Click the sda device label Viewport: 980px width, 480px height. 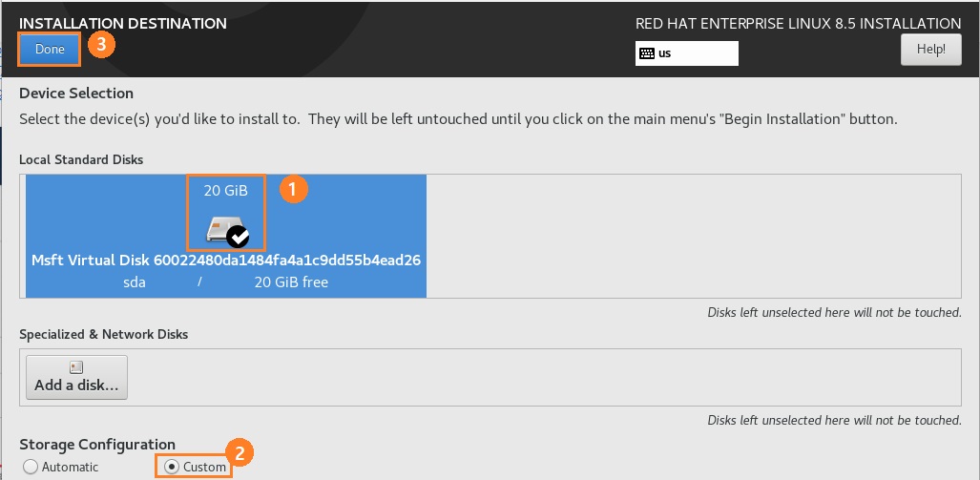coord(133,282)
